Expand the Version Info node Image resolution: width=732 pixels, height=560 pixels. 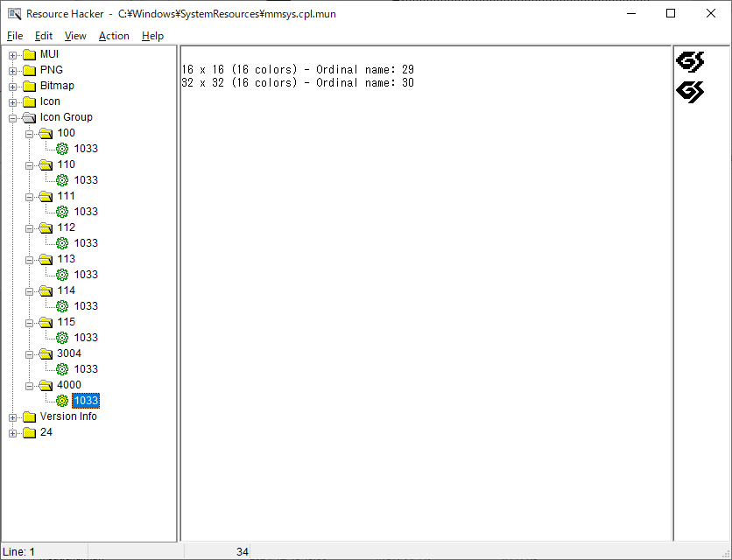pos(12,417)
